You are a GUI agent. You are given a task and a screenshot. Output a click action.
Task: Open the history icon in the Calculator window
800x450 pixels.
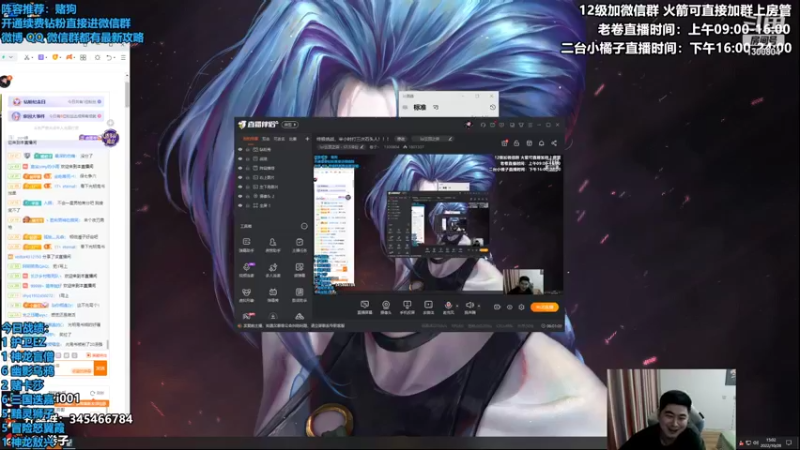492,108
